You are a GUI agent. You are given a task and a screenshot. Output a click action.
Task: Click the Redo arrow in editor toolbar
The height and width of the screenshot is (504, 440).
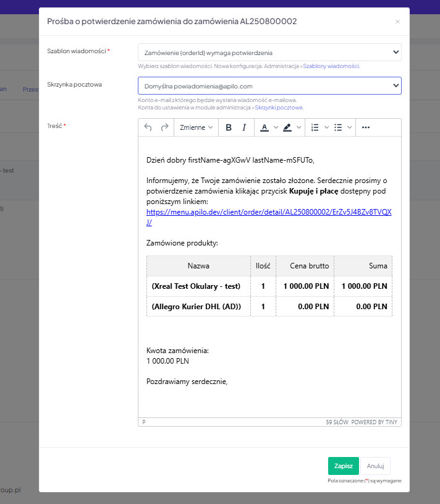tap(164, 127)
